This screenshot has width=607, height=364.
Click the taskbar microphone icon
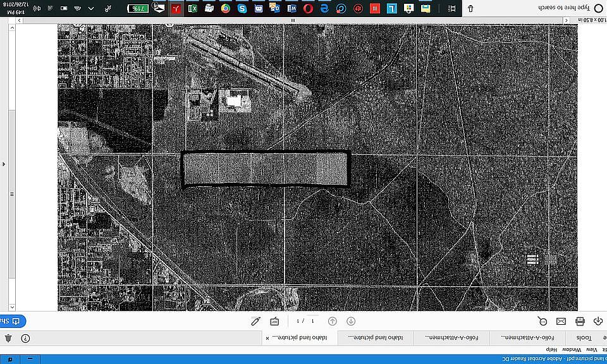point(470,8)
